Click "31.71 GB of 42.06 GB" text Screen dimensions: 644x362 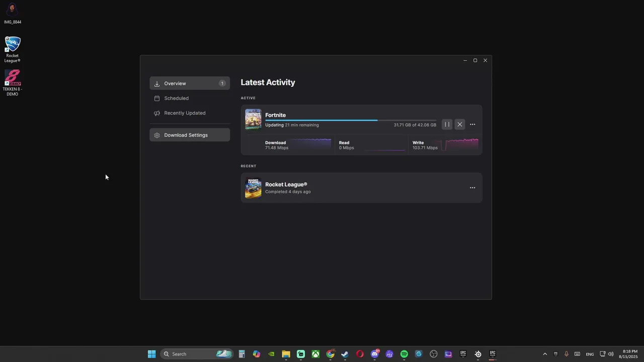click(x=415, y=125)
